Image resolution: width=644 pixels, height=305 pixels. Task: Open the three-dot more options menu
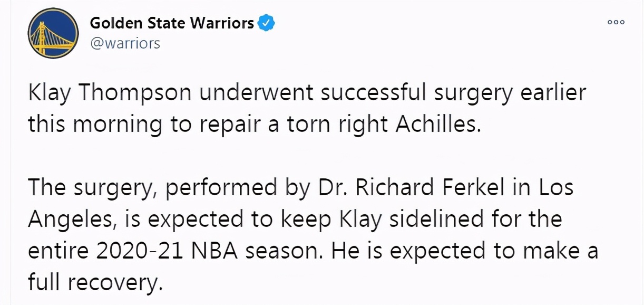tap(616, 22)
